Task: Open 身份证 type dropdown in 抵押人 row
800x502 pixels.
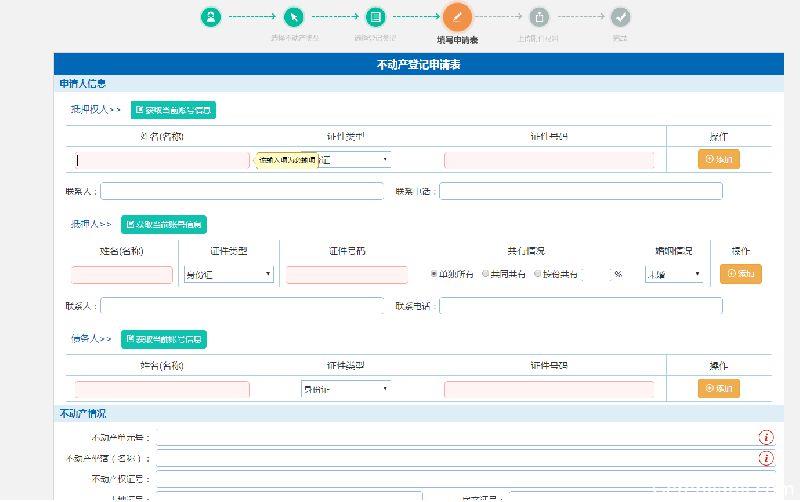Action: 229,274
